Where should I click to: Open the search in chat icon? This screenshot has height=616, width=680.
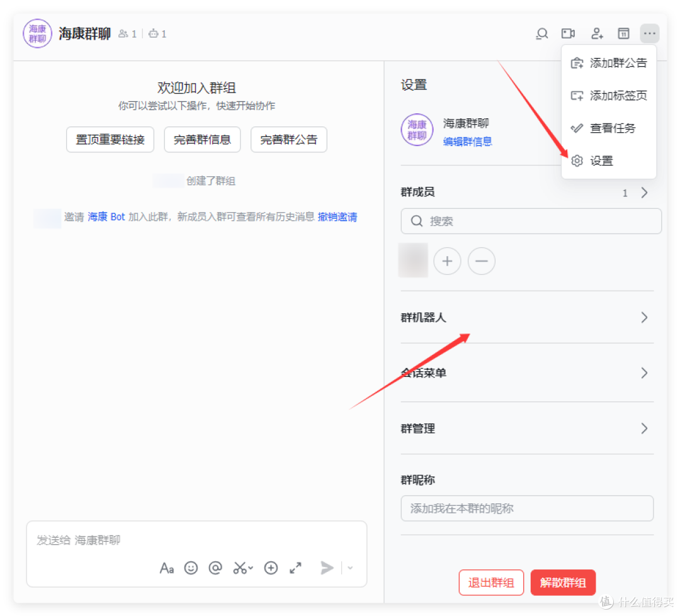pos(541,33)
